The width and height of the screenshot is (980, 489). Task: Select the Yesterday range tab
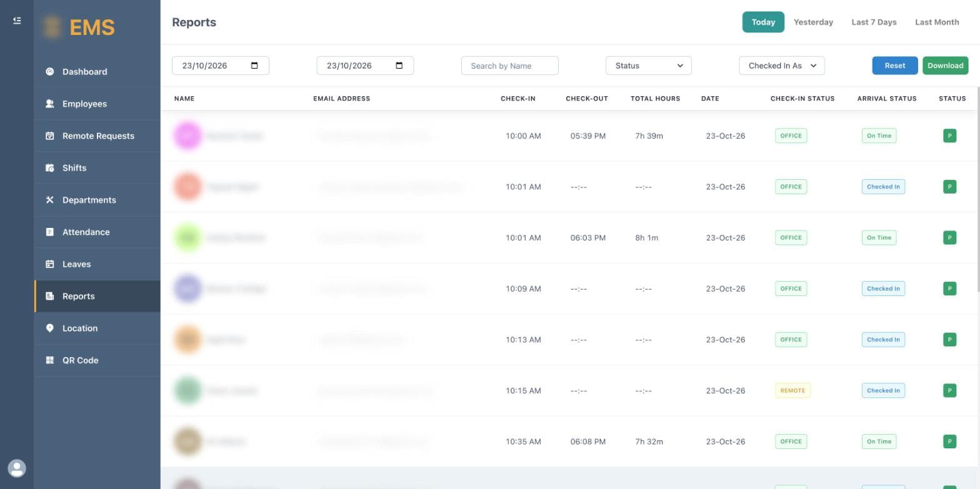pyautogui.click(x=813, y=22)
